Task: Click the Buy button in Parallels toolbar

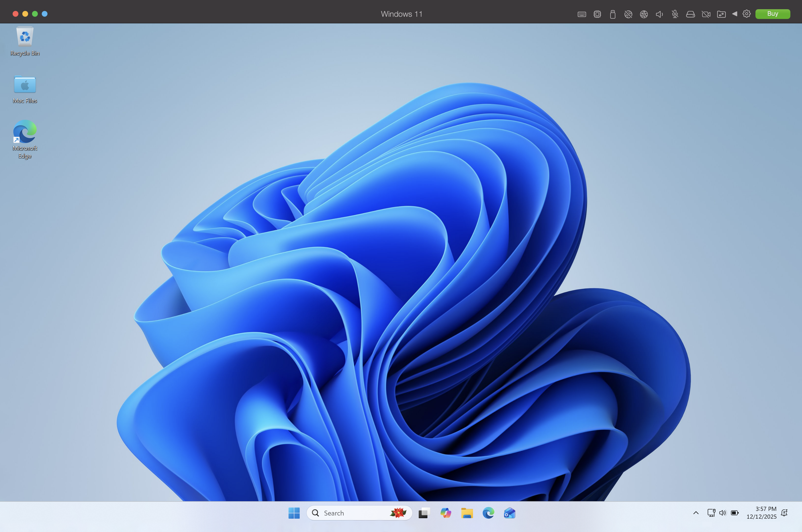Action: click(772, 14)
